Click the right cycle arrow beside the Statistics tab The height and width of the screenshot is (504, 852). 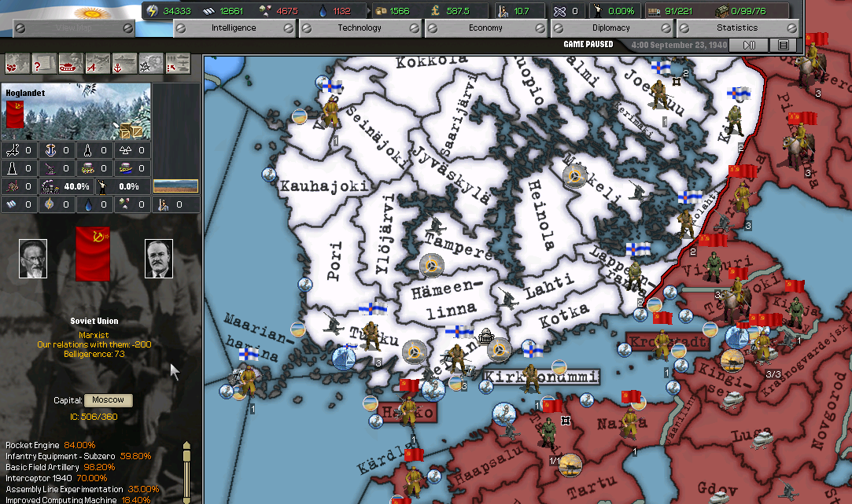point(792,28)
